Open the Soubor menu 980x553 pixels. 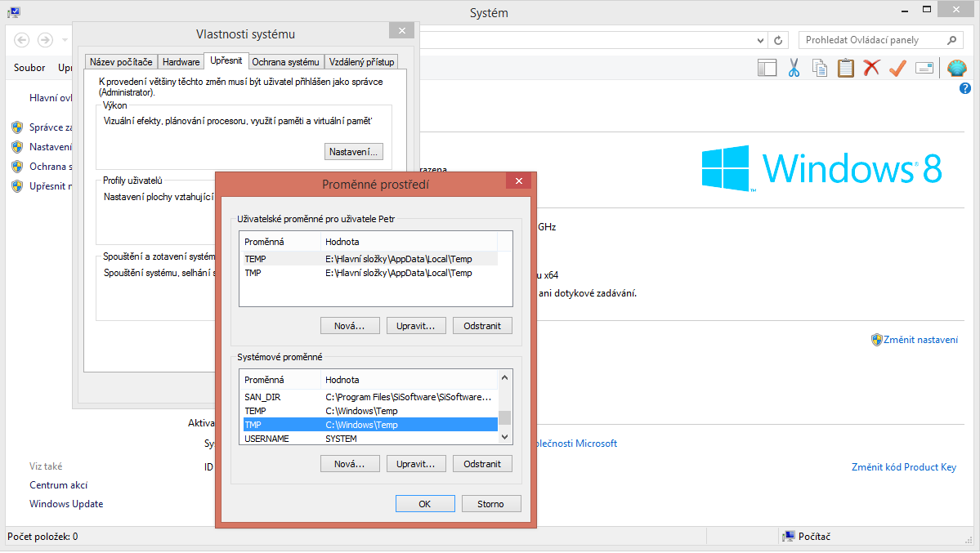[29, 68]
